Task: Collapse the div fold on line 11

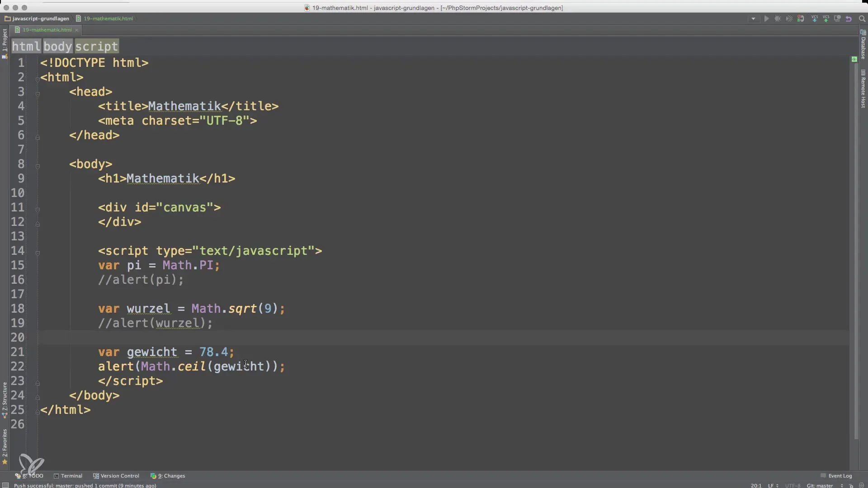Action: pos(38,210)
